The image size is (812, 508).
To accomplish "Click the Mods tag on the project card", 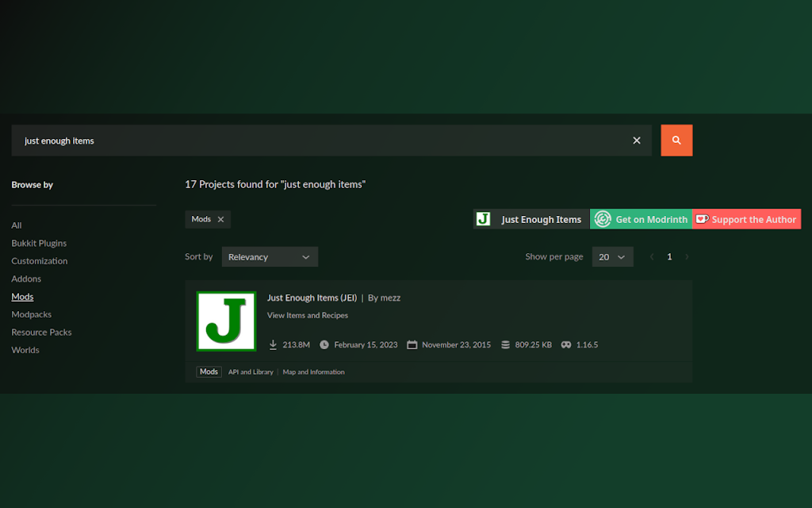I will click(x=209, y=371).
